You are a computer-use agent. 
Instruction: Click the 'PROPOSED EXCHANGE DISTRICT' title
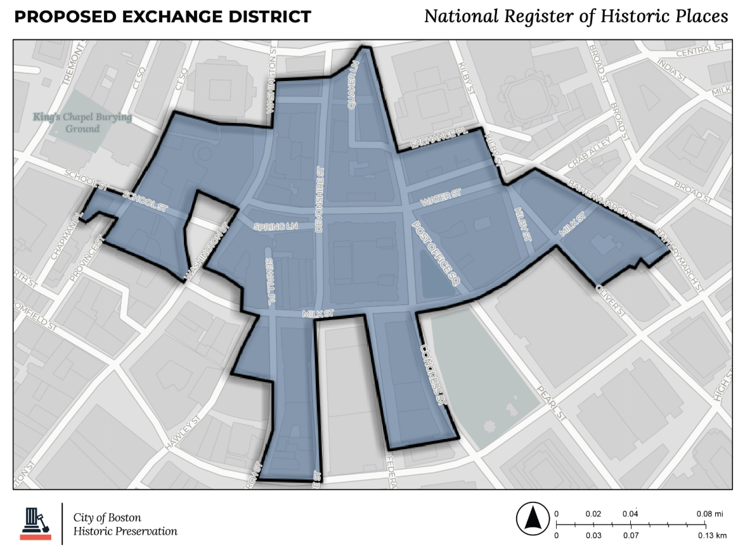click(162, 17)
